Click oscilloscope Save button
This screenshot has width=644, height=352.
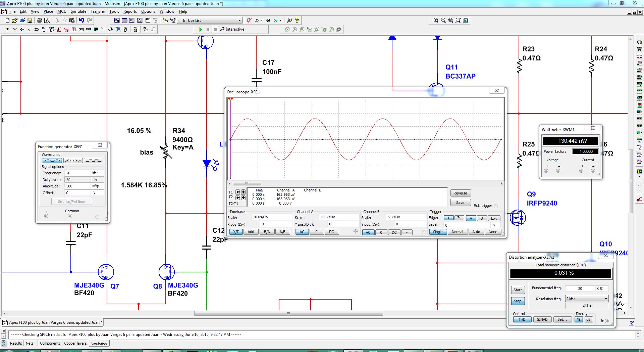(x=460, y=203)
